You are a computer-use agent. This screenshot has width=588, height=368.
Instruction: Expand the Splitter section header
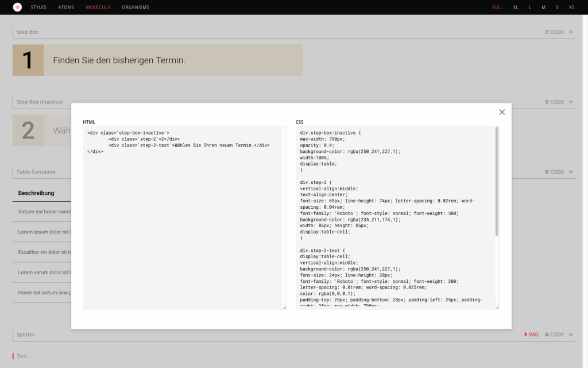pyautogui.click(x=25, y=334)
